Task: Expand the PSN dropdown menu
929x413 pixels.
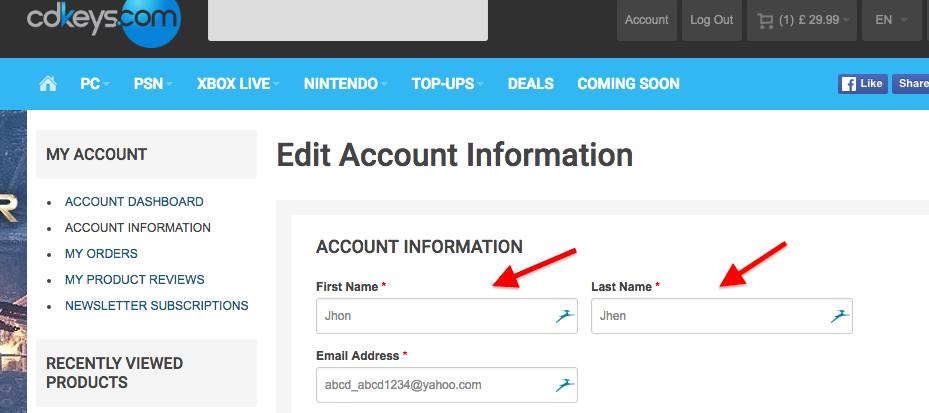Action: point(153,84)
